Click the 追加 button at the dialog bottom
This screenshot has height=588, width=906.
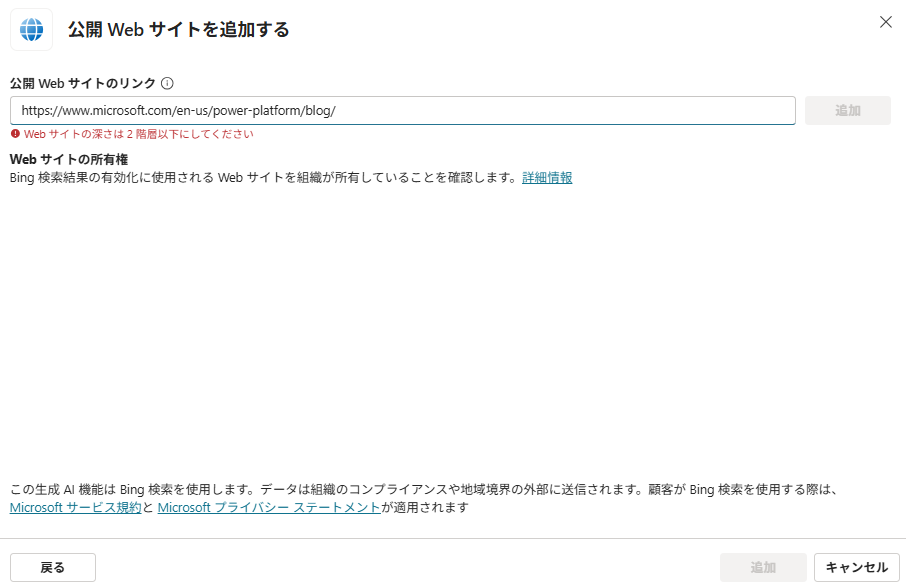(763, 567)
